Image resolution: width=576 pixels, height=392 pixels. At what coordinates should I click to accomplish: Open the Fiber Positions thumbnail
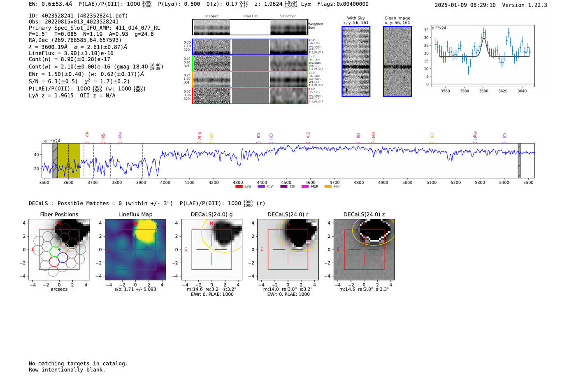pos(59,250)
